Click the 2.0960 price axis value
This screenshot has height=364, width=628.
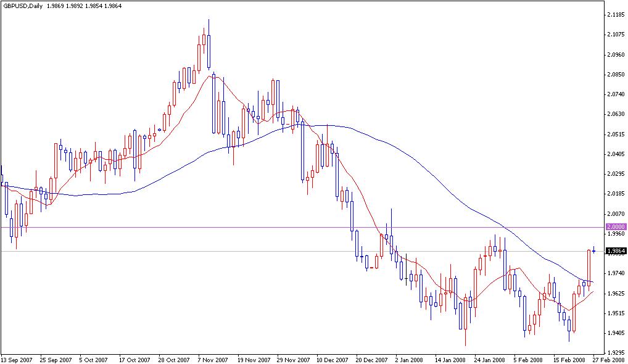tap(616, 54)
